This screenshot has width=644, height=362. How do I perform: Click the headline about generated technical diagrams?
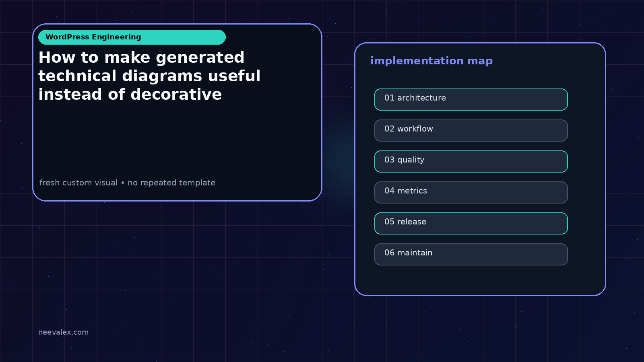click(x=149, y=76)
